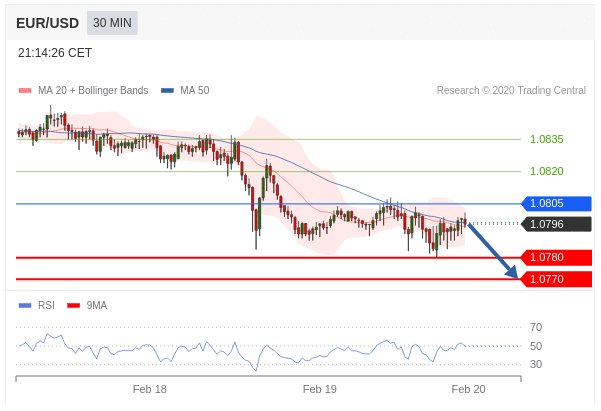The width and height of the screenshot is (601, 411).
Task: Click the pink MA 20 legend swatch
Action: click(x=25, y=91)
